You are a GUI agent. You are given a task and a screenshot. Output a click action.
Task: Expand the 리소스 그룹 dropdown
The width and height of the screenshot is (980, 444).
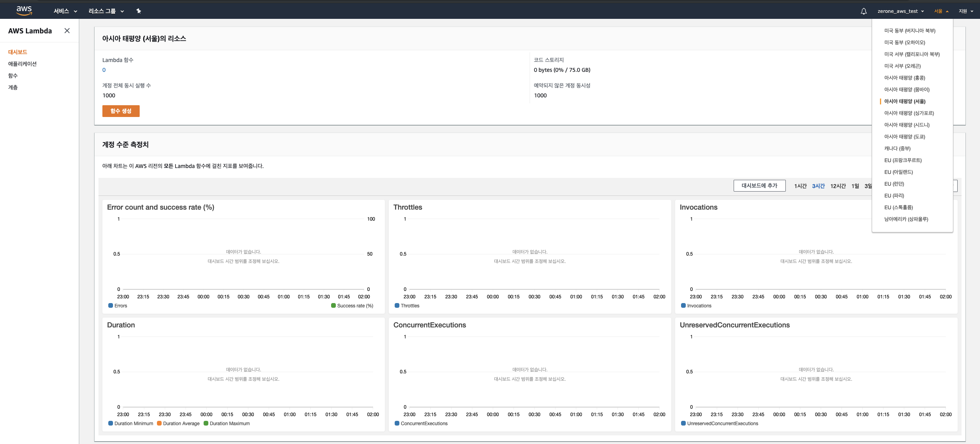[106, 11]
